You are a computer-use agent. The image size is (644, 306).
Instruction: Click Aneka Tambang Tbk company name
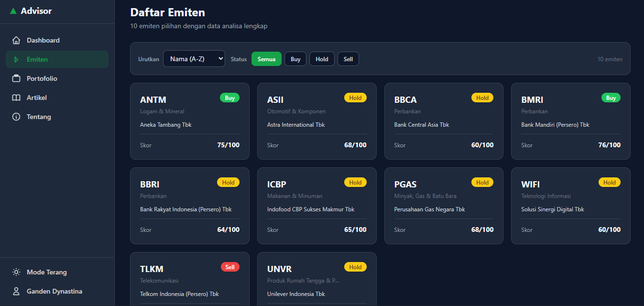pyautogui.click(x=166, y=125)
